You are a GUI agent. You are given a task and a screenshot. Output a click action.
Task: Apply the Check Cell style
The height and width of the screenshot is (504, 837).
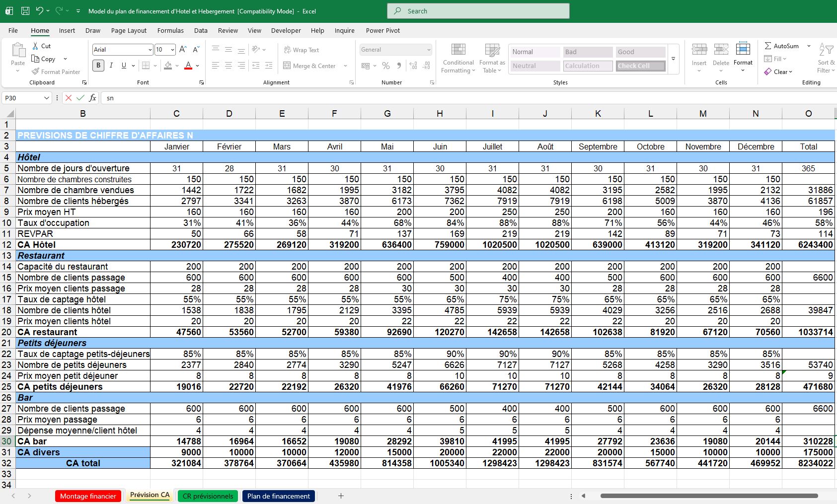(641, 66)
